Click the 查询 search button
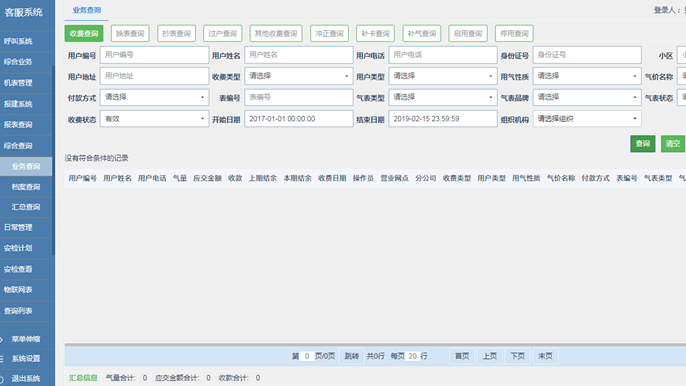The width and height of the screenshot is (686, 386). tap(642, 144)
